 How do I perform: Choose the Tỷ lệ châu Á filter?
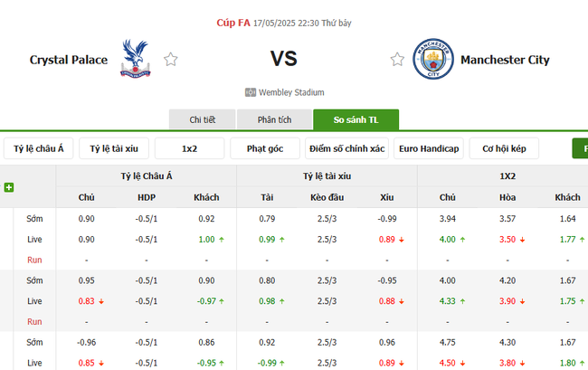click(38, 148)
